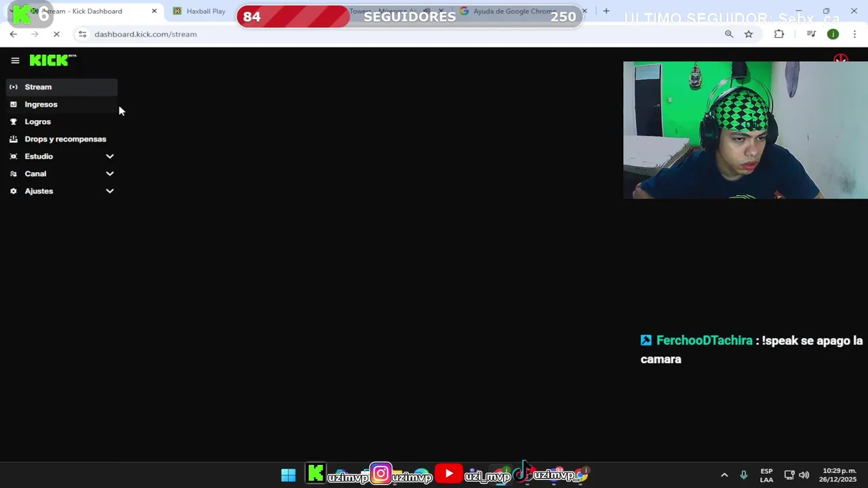This screenshot has height=488, width=868.
Task: Open the zoom magnifier icon in address bar
Action: pos(729,34)
